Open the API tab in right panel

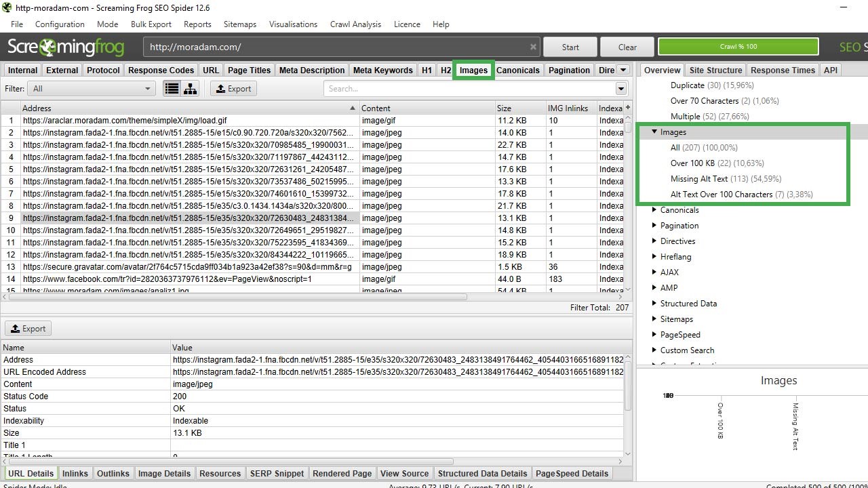pyautogui.click(x=831, y=70)
